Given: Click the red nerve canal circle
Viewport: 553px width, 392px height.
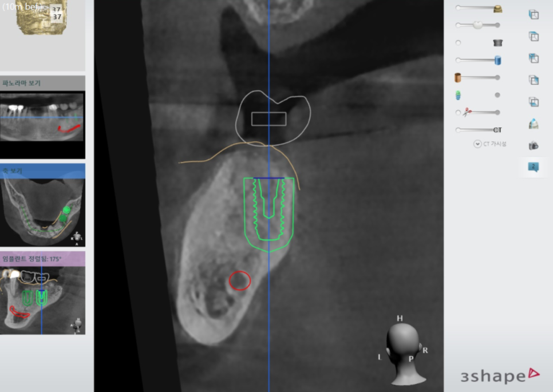Looking at the screenshot, I should [x=240, y=280].
